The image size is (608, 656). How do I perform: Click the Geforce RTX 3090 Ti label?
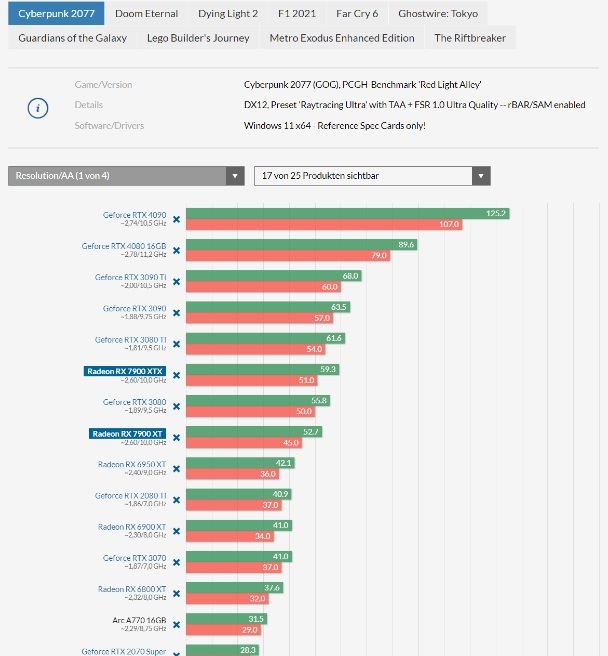pyautogui.click(x=130, y=277)
